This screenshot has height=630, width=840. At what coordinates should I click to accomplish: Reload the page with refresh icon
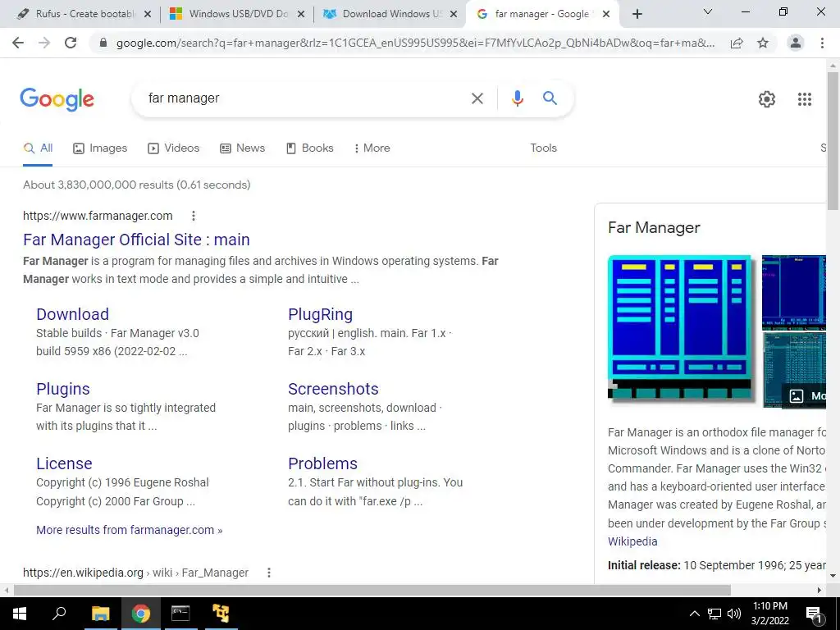[x=71, y=43]
